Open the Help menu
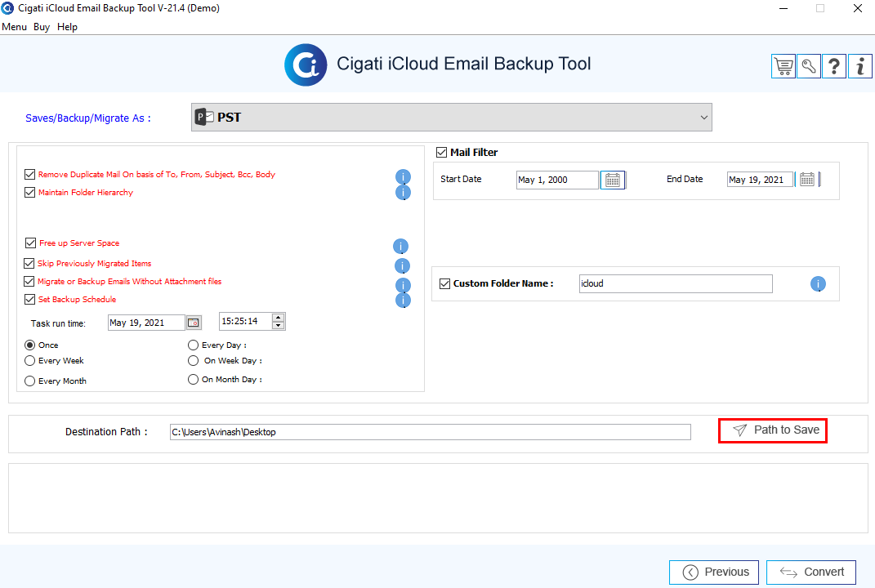 point(67,27)
